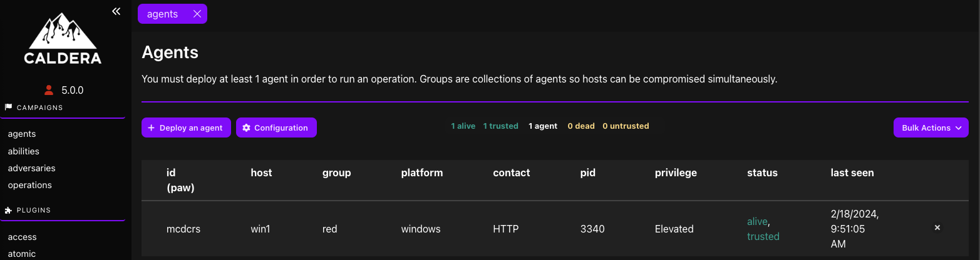Click the alive, trusted status cell
Screen dimensions: 980x260
763,229
